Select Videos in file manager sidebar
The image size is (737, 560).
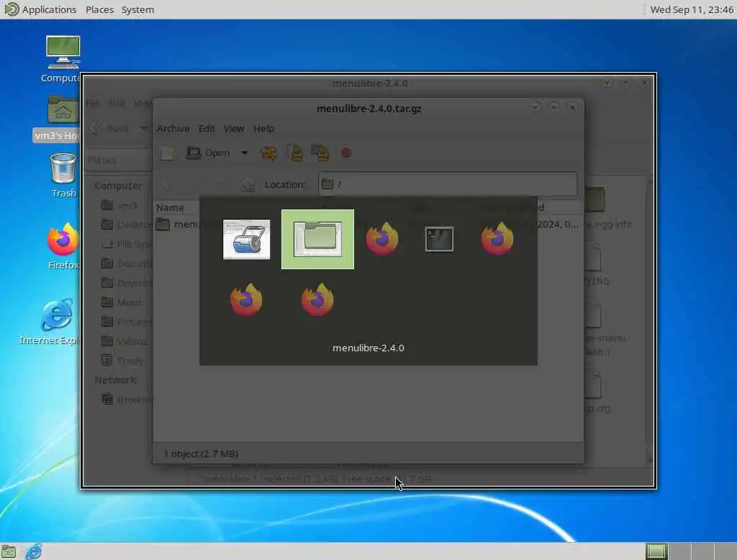[x=125, y=341]
